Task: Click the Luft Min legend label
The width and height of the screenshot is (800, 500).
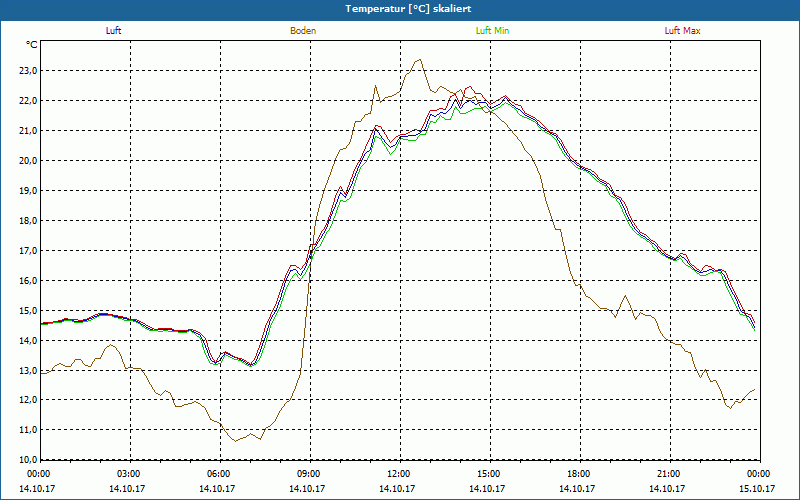Action: [492, 31]
